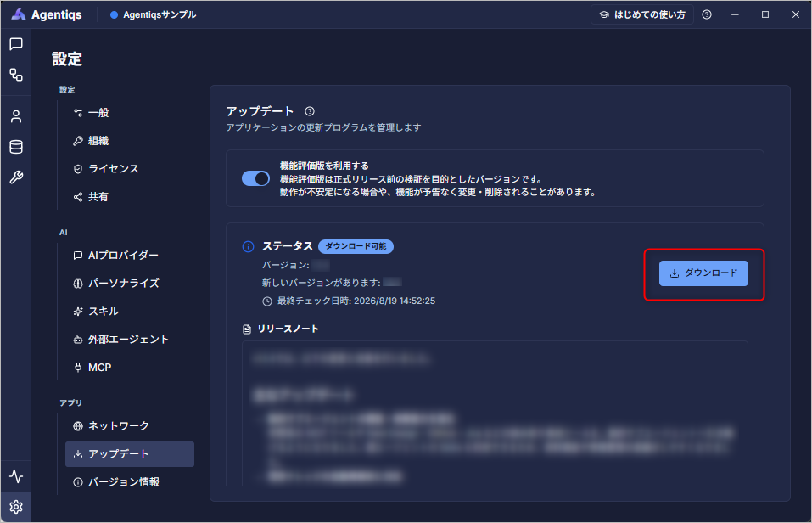The width and height of the screenshot is (812, 523).
Task: Open the workflow nodes icon in sidebar
Action: (16, 76)
